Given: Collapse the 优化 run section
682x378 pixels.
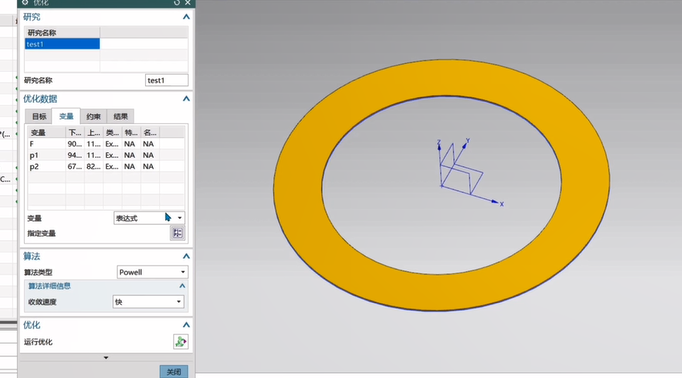Looking at the screenshot, I should pos(186,325).
